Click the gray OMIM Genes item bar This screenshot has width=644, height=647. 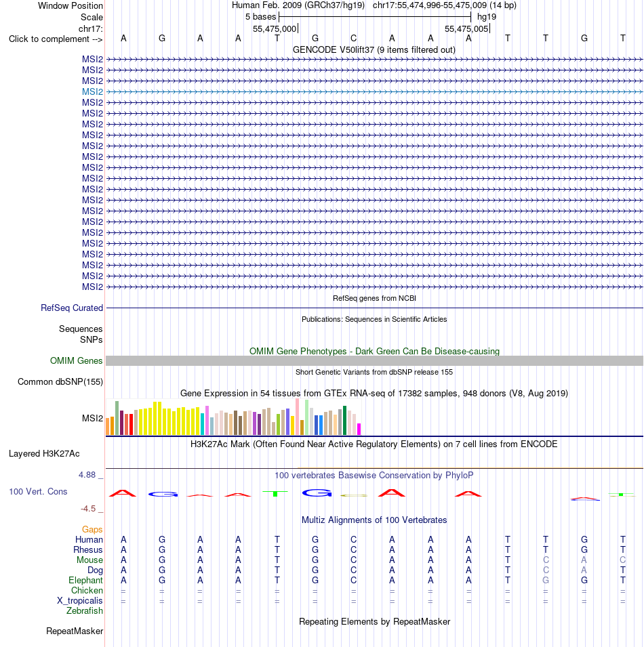(374, 360)
